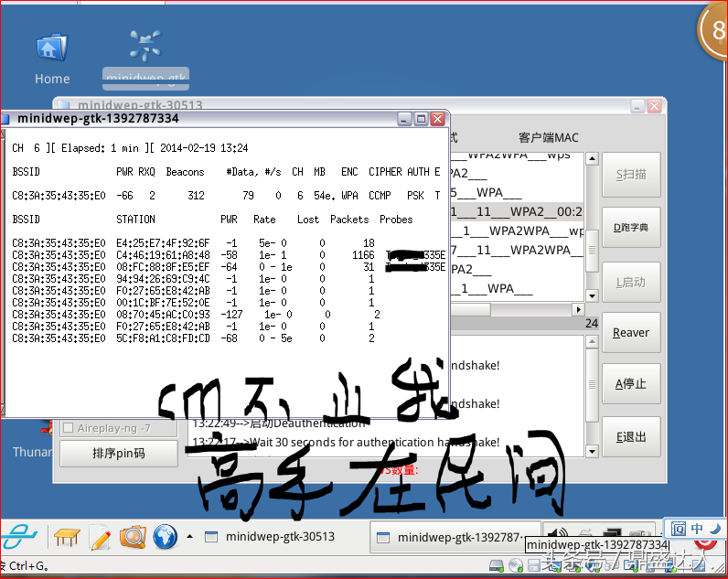Click the 排序pin码 button
This screenshot has height=579, width=728.
coord(119,453)
